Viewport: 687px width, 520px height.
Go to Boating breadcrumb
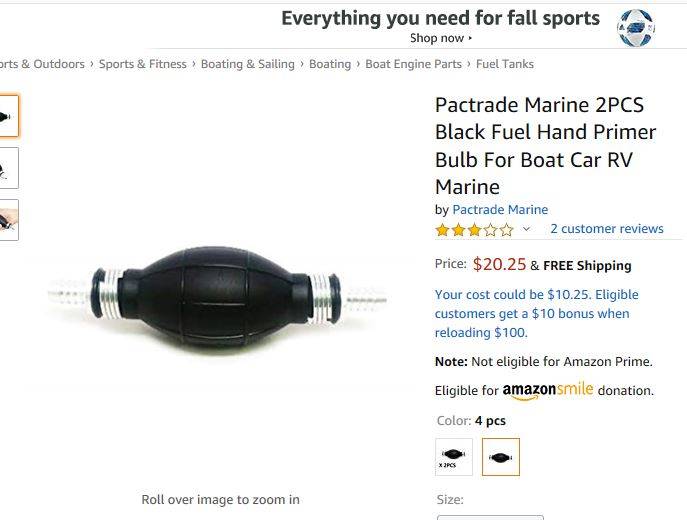(x=330, y=64)
